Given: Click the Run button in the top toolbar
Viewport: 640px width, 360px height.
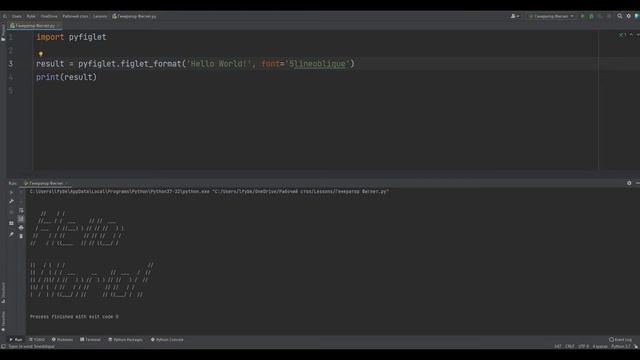Looking at the screenshot, I should click(582, 16).
